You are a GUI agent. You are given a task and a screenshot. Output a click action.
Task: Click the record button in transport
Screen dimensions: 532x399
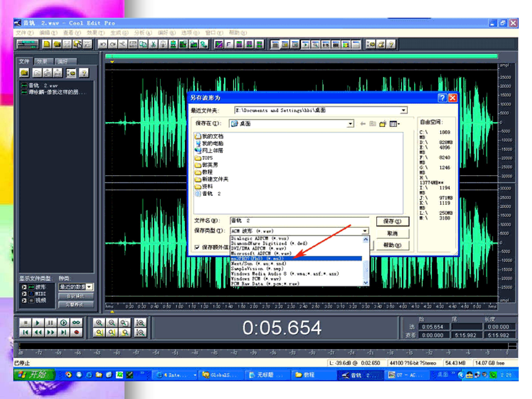coord(76,332)
